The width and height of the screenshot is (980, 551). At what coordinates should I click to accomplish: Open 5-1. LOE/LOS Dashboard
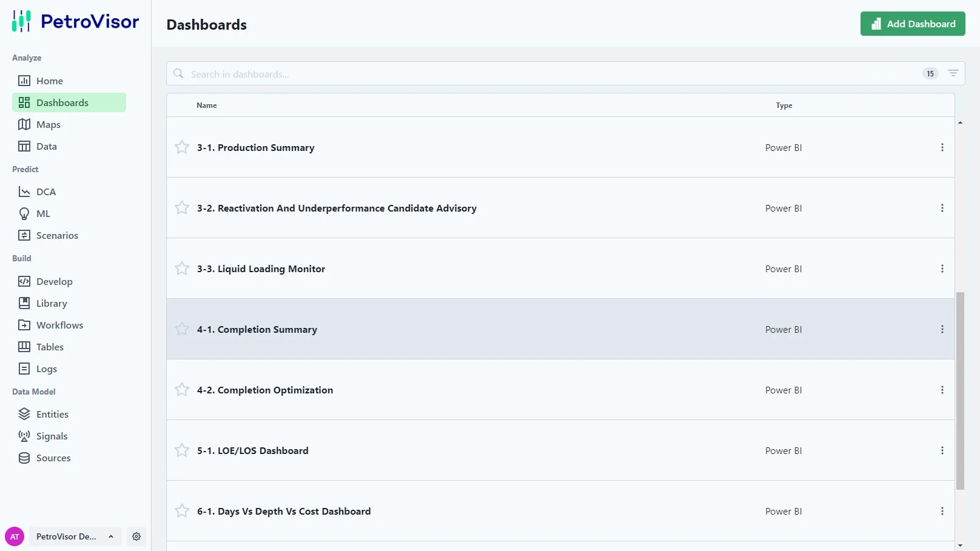pos(253,451)
